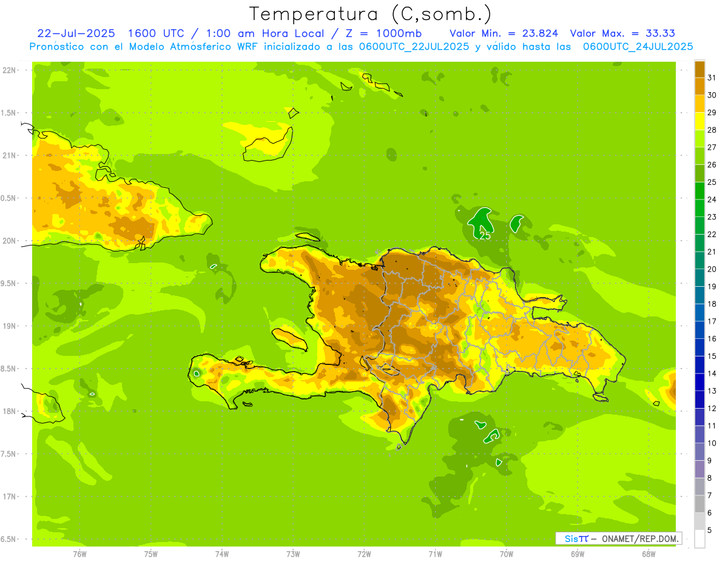Click the '18N' latitude axis label
The image size is (728, 562).
point(10,411)
